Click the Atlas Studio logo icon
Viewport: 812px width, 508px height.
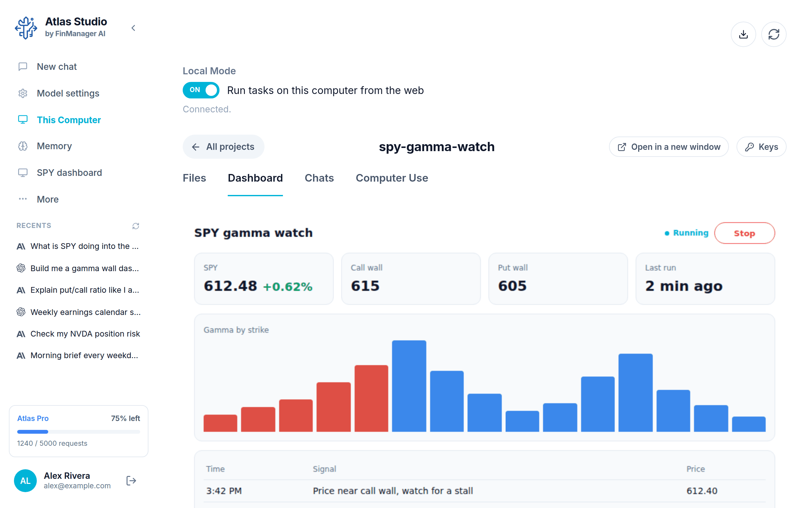pos(26,28)
